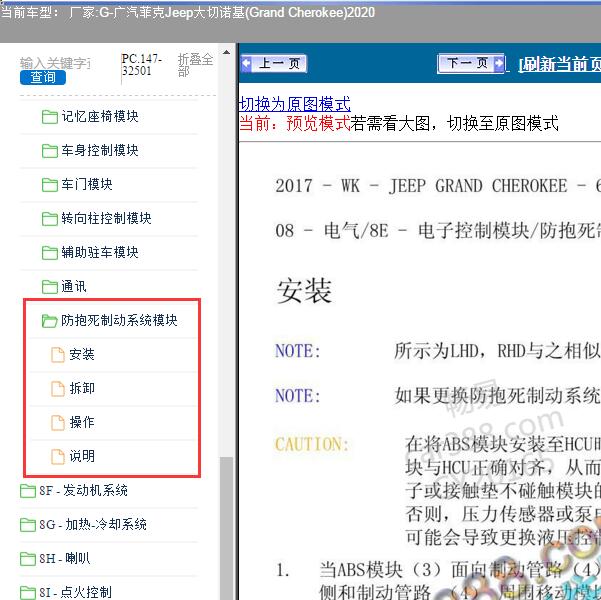Click the 8I - 点火控制 folder icon
Viewport: 601px width, 600px height.
click(28, 592)
